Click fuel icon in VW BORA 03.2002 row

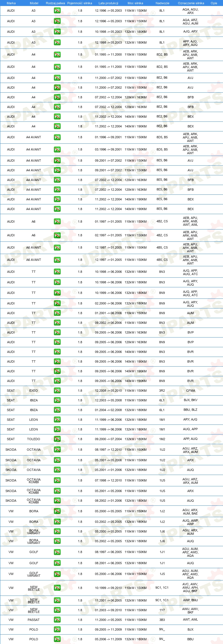pos(57,522)
